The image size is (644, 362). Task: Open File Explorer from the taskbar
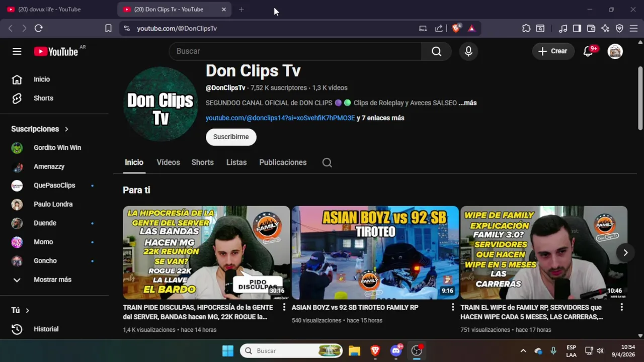pyautogui.click(x=355, y=351)
